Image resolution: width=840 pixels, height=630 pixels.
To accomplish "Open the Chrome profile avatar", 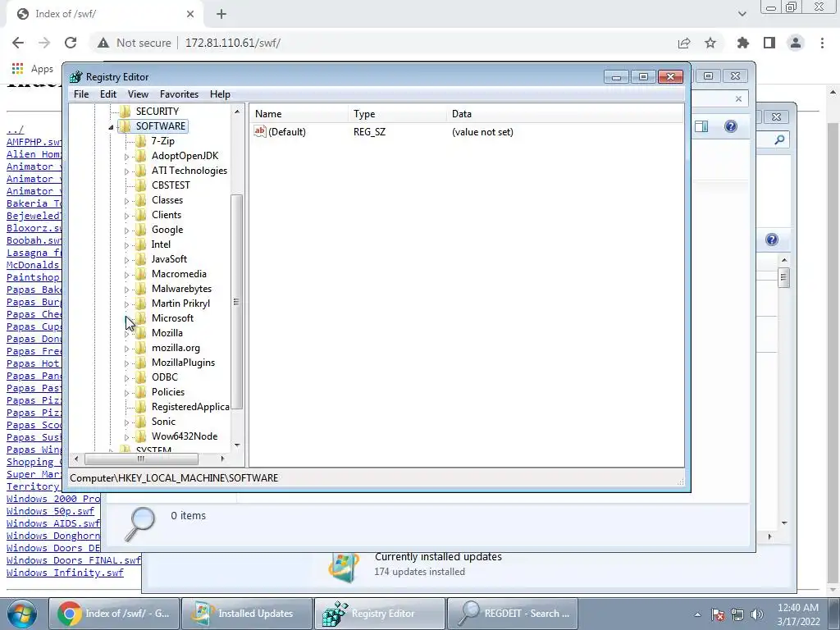I will coord(796,43).
